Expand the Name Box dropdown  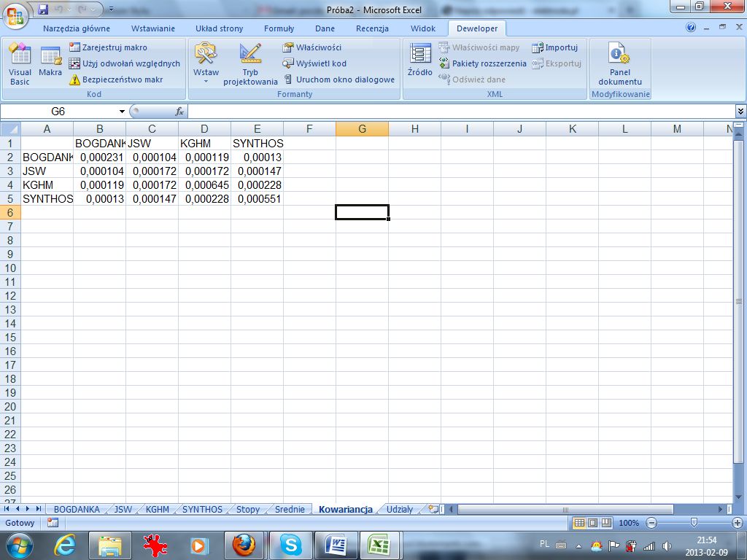click(x=122, y=112)
